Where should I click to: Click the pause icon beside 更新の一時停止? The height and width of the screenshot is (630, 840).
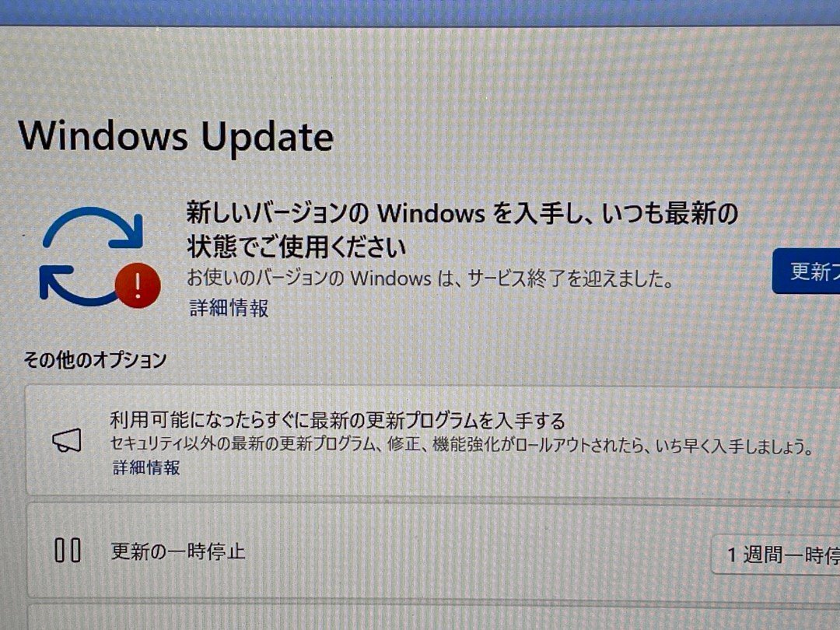68,550
